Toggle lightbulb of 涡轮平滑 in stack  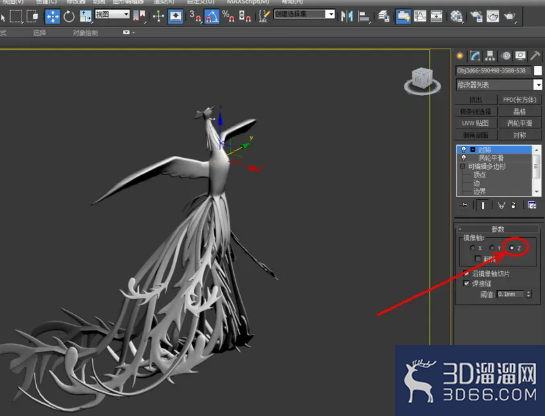point(463,158)
